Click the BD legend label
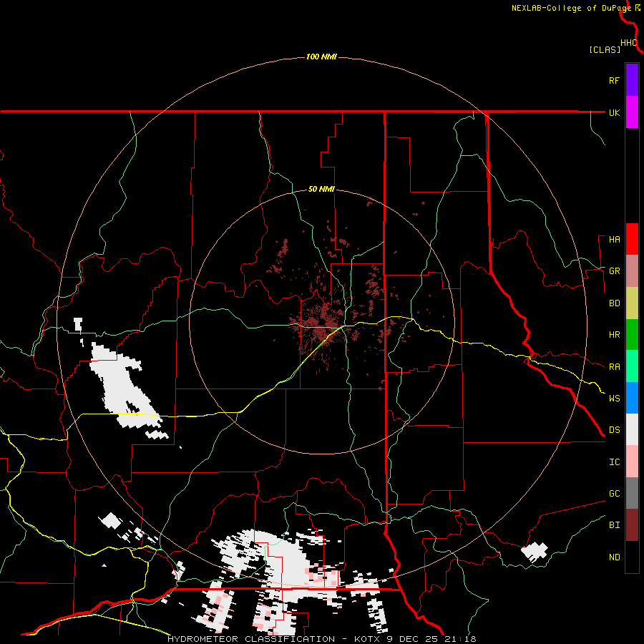 614,303
